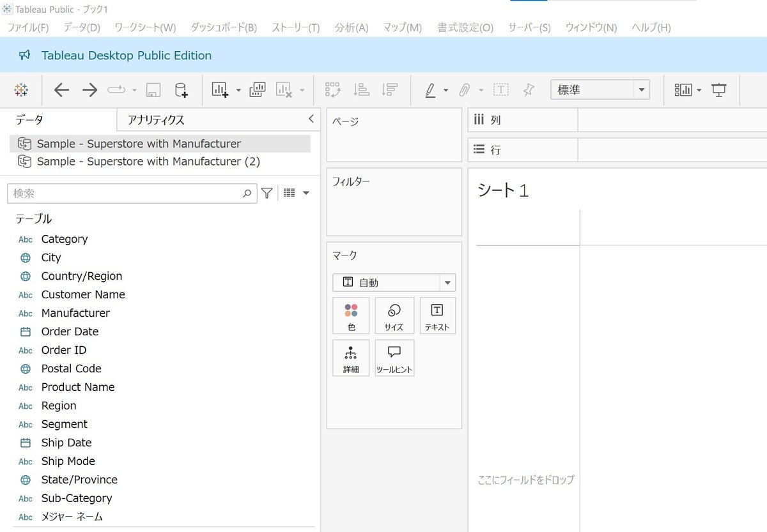Add a new data source icon
Screen dimensions: 767x532
181,90
